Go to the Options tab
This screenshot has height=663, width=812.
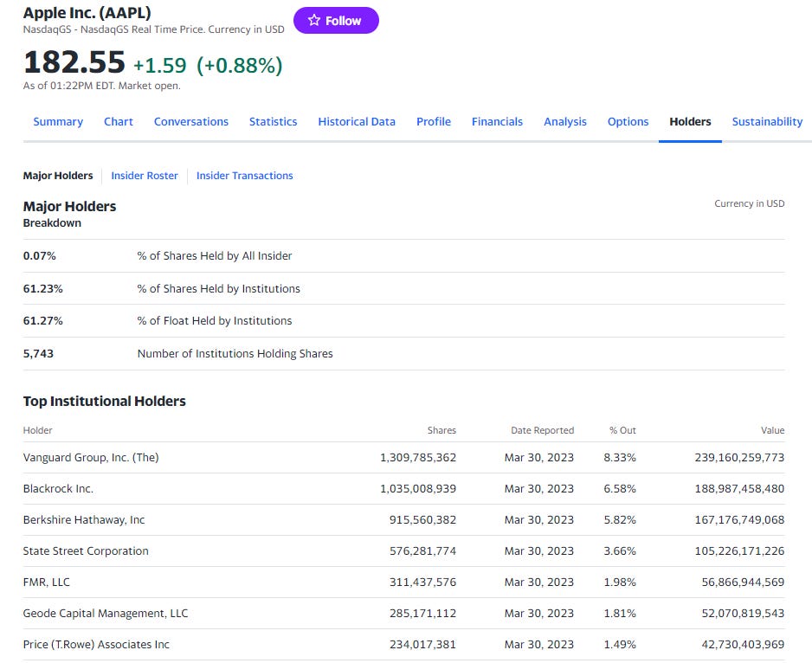(628, 121)
